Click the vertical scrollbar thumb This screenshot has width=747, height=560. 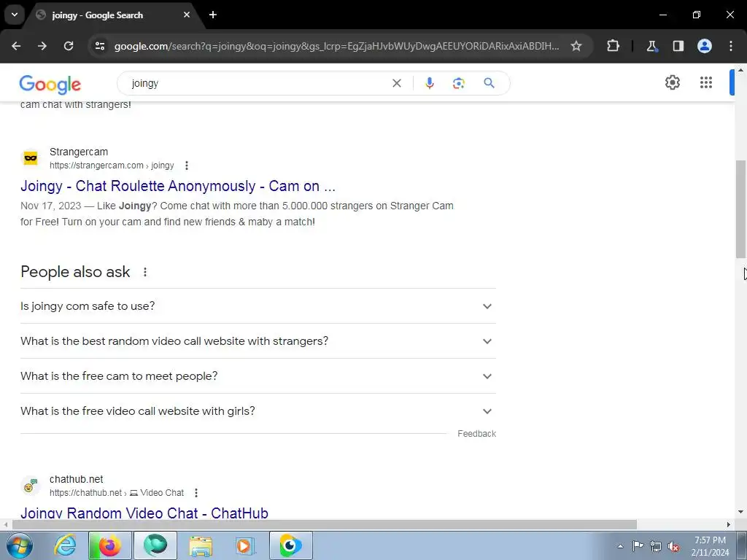[740, 209]
